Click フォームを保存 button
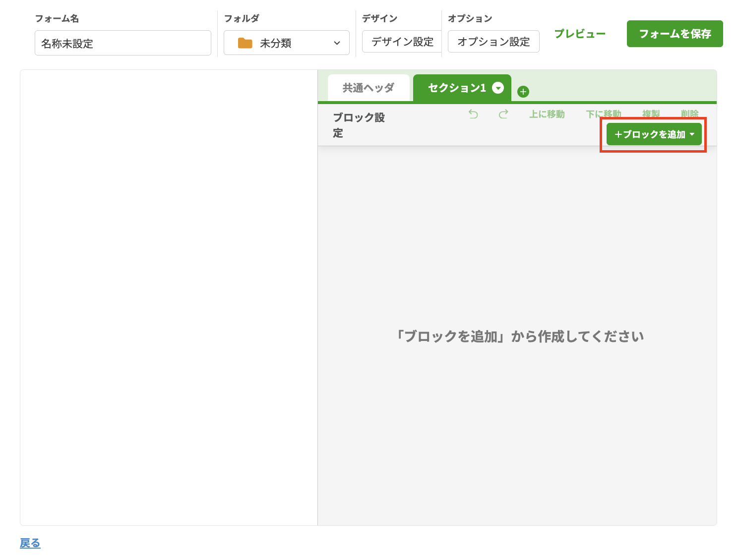 click(x=675, y=34)
